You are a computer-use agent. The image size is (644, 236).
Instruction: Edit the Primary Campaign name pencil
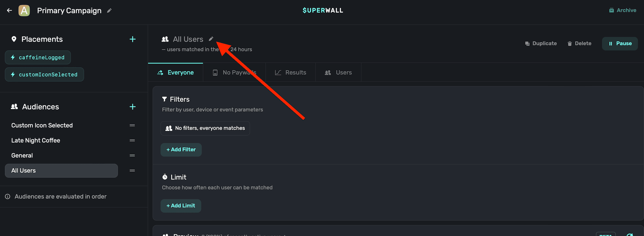[109, 11]
